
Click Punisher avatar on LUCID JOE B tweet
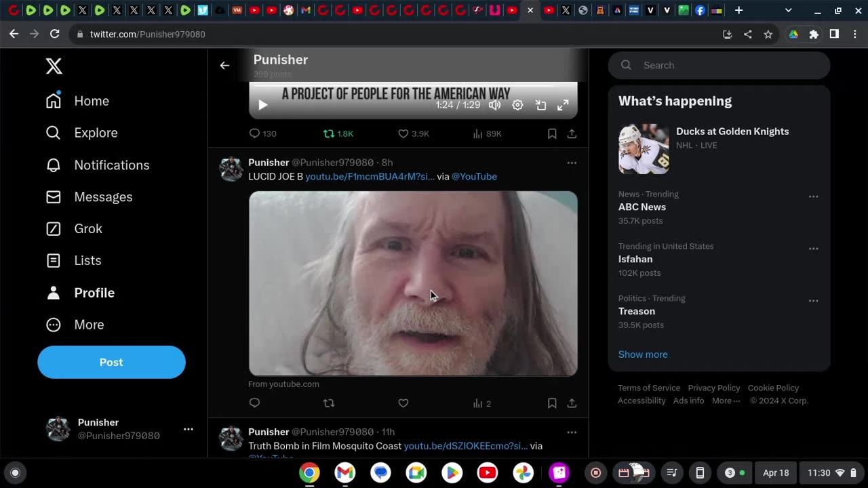(231, 169)
